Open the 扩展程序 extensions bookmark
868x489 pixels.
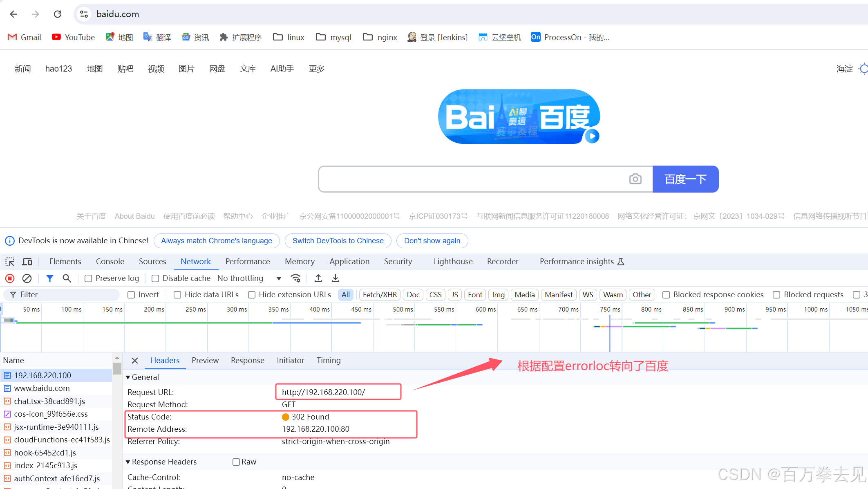241,37
